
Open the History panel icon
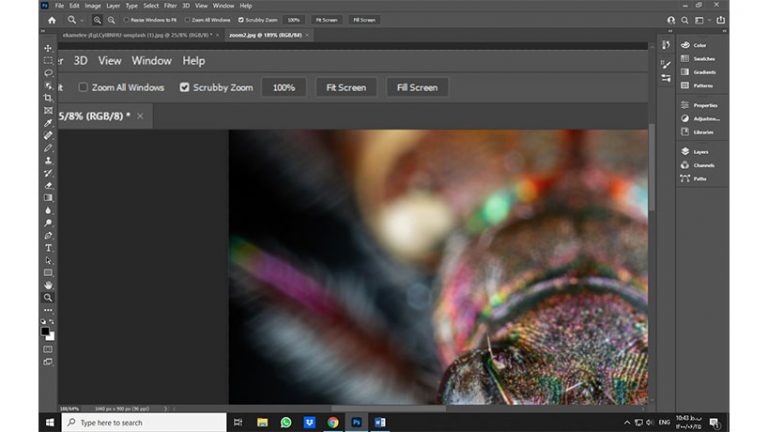coord(666,45)
